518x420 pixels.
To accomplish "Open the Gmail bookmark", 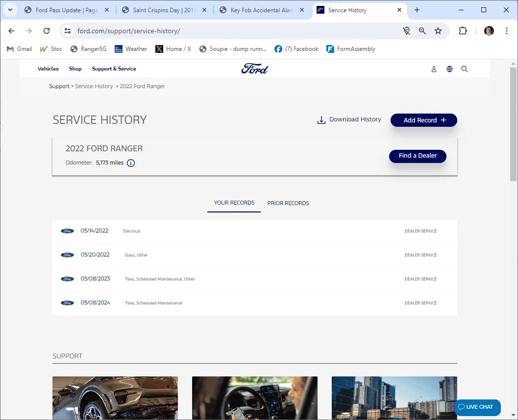I will 20,49.
